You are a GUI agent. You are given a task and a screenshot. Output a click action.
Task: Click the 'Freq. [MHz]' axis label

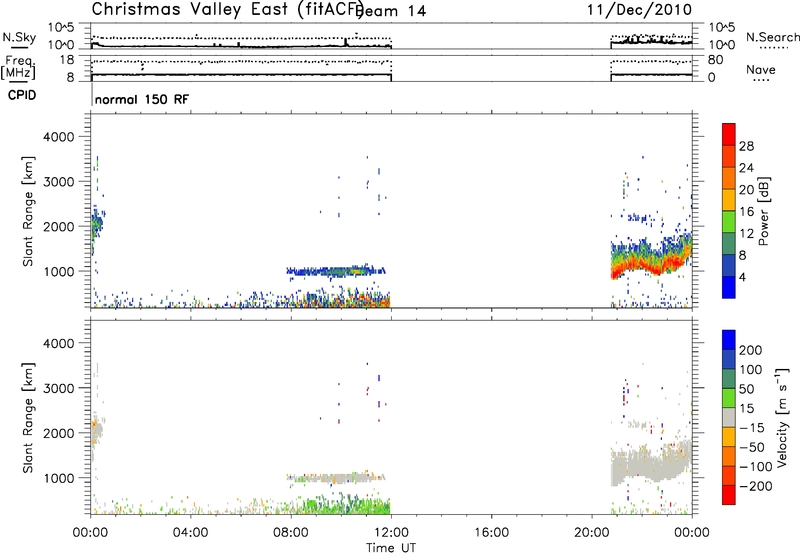19,67
